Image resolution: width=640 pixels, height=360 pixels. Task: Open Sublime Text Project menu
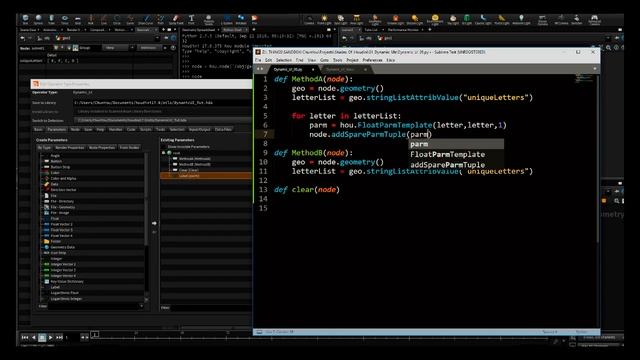point(352,60)
